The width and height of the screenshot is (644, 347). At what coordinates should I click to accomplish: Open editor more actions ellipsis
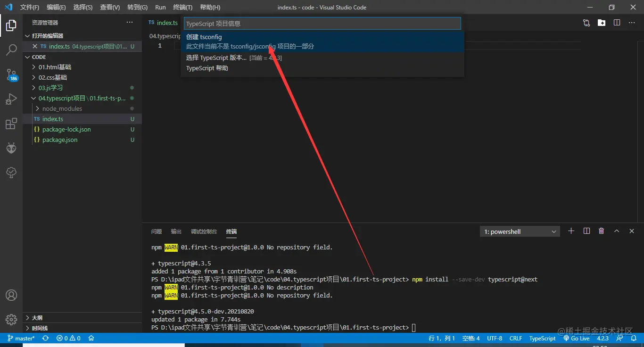click(632, 22)
